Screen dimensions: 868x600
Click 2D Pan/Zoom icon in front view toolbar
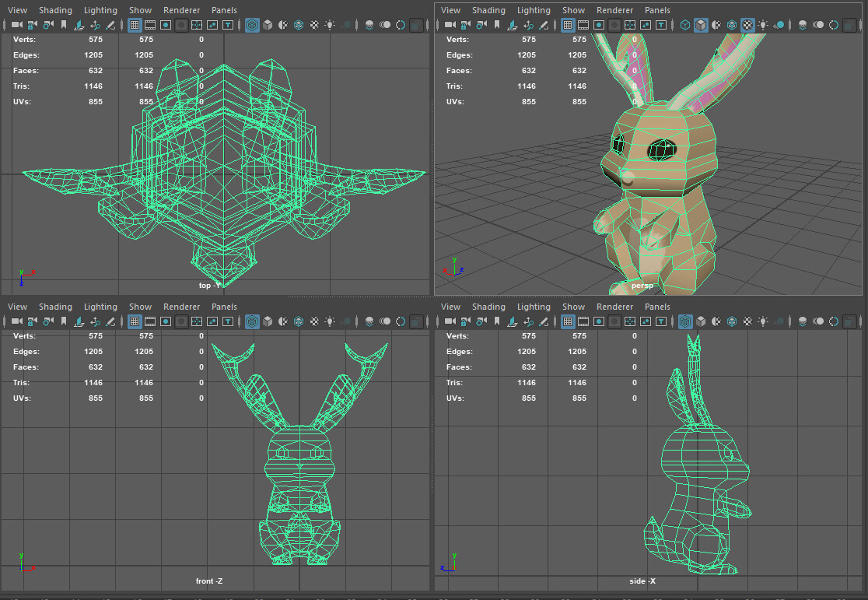coord(95,321)
